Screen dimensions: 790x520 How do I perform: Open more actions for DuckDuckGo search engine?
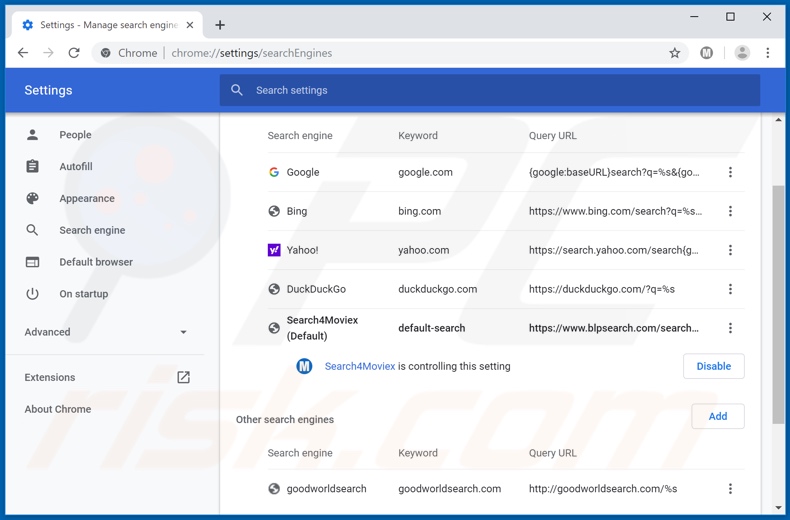coord(730,289)
